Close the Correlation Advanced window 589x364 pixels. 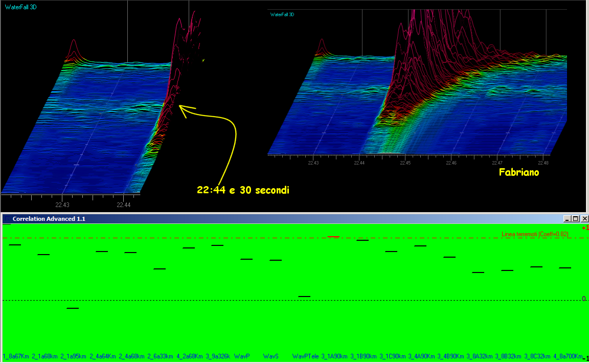[x=583, y=218]
